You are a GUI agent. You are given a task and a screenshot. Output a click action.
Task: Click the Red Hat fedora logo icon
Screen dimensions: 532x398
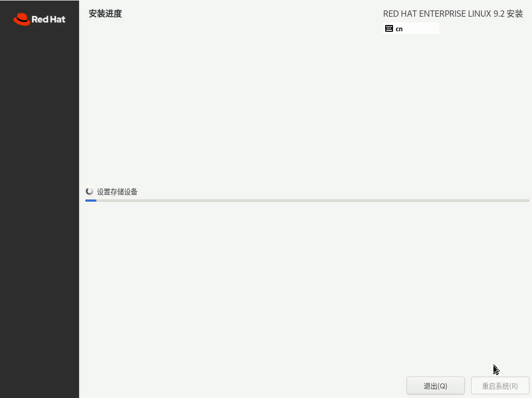coord(21,19)
